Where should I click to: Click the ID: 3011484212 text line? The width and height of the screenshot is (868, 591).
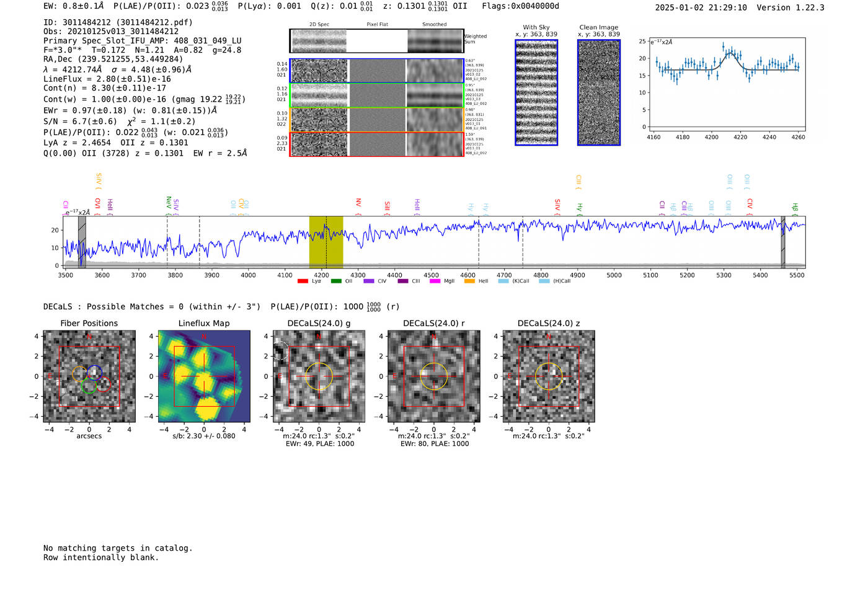click(118, 22)
